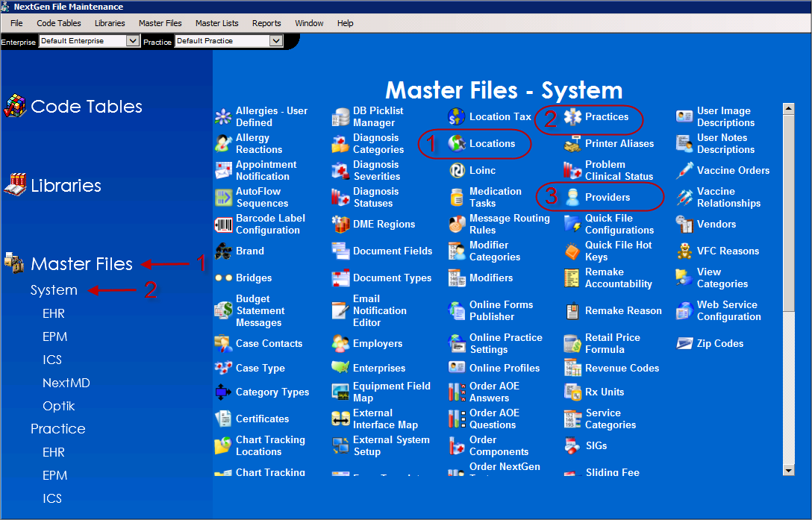Open the Revenue Codes link
Screen dimensions: 812x520
coord(622,369)
